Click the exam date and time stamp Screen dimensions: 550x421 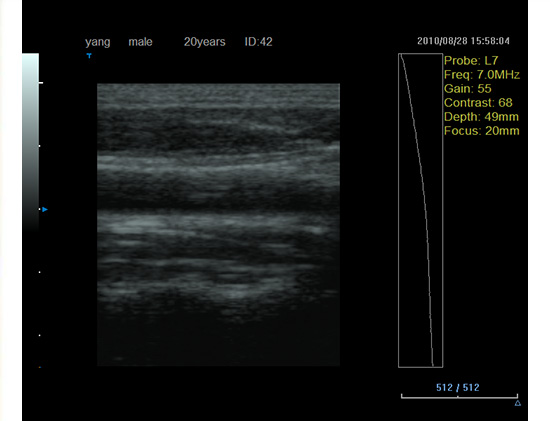pos(463,41)
